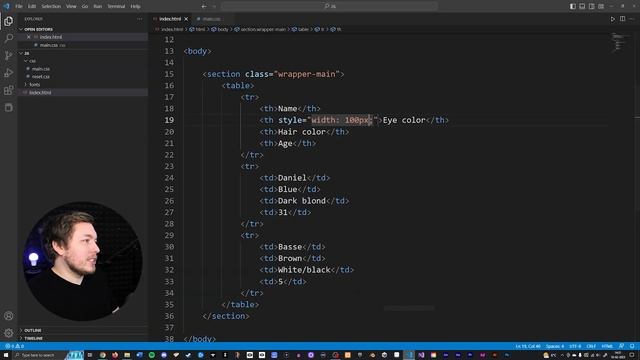640x360 pixels.
Task: Open the Explorer view in activity bar
Action: point(9,21)
